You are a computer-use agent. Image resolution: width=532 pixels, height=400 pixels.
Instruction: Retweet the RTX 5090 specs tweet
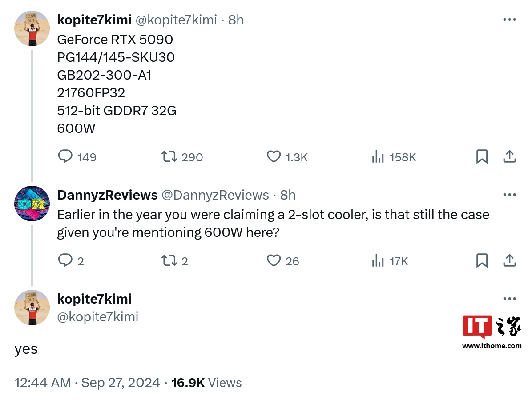[169, 156]
